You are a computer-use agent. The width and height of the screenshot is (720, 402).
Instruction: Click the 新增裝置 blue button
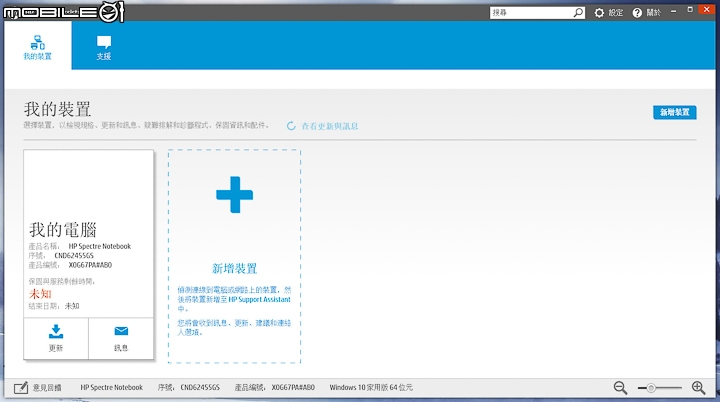[675, 112]
